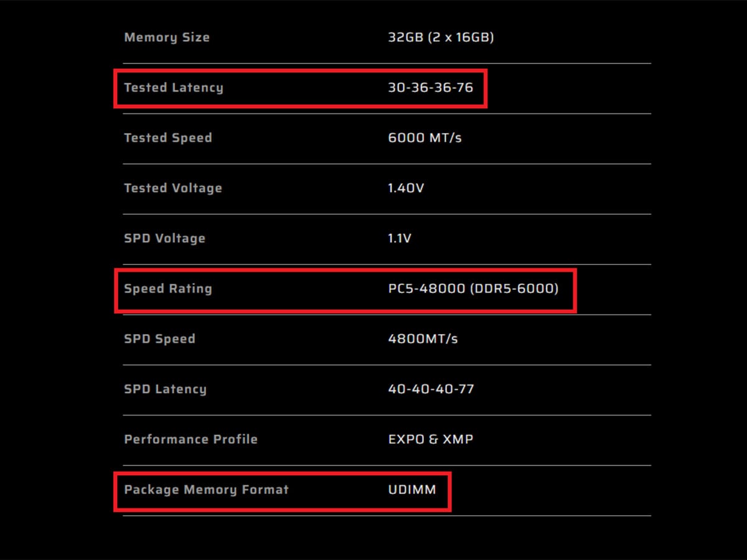Click the 30-36-36-76 latency value
Image resolution: width=747 pixels, height=560 pixels.
(x=430, y=88)
